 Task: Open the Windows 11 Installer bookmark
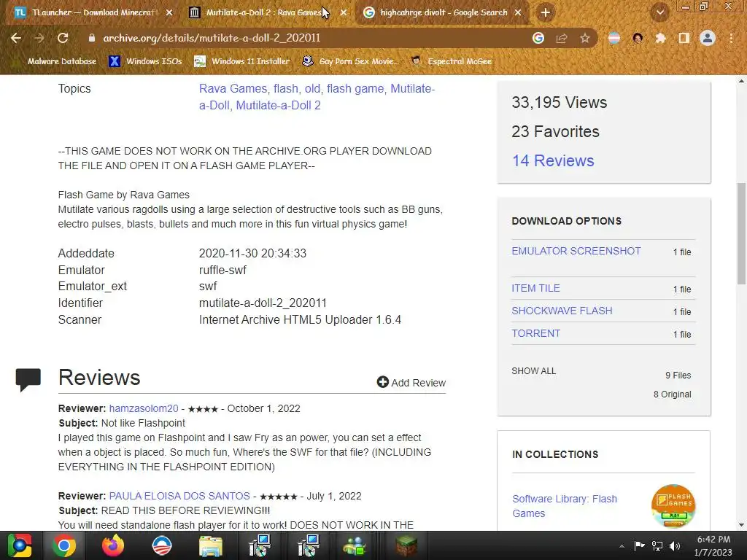pyautogui.click(x=242, y=61)
